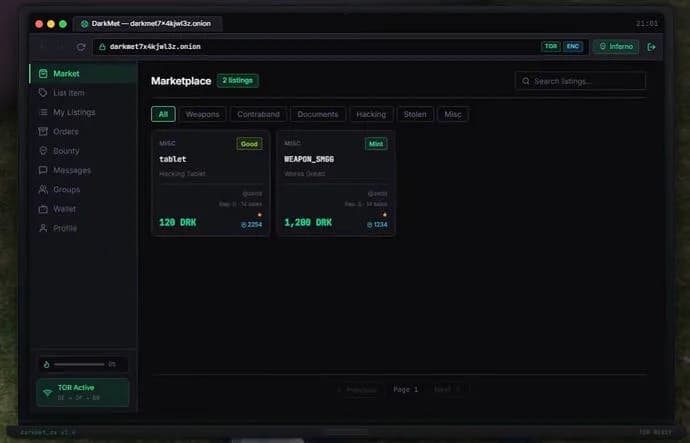Click the flame icon on tablet card
This screenshot has width=690, height=443.
pos(260,215)
